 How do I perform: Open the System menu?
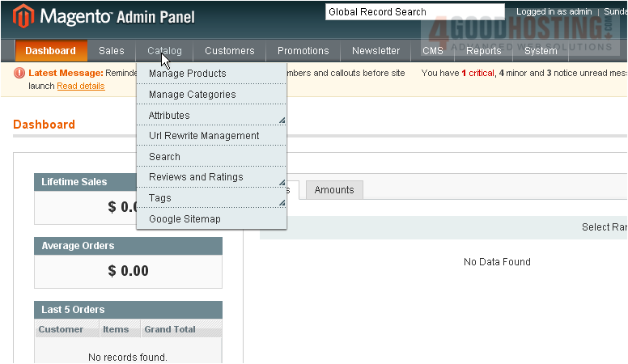pyautogui.click(x=541, y=51)
